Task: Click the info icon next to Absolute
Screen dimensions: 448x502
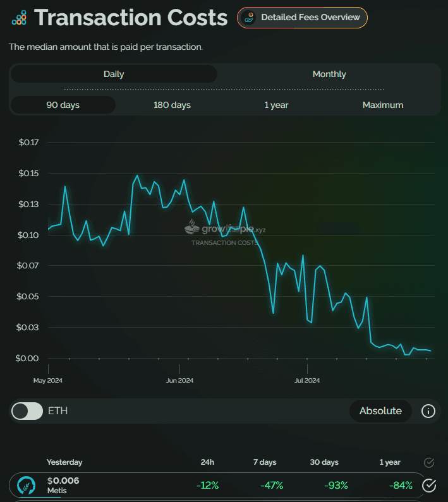Action: pyautogui.click(x=428, y=411)
